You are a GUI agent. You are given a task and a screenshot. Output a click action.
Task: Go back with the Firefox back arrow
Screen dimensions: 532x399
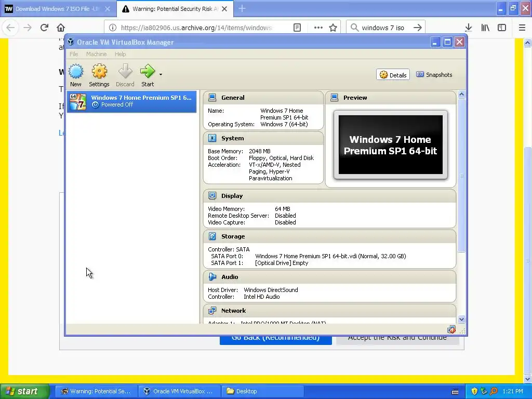pos(10,28)
